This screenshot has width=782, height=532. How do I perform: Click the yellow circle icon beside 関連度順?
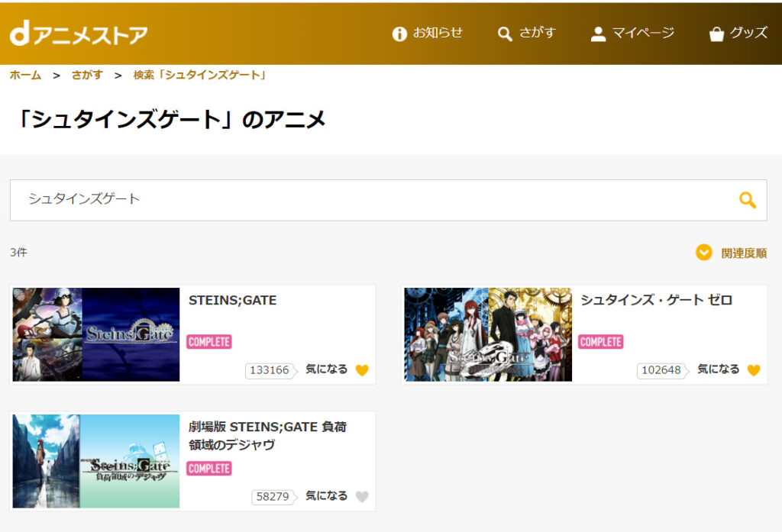(x=704, y=252)
